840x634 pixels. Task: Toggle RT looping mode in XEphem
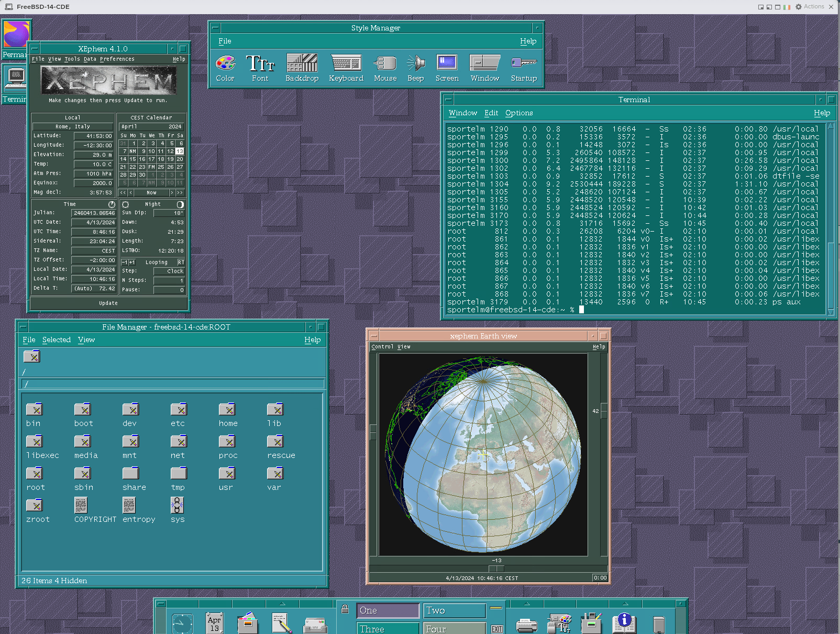(180, 262)
